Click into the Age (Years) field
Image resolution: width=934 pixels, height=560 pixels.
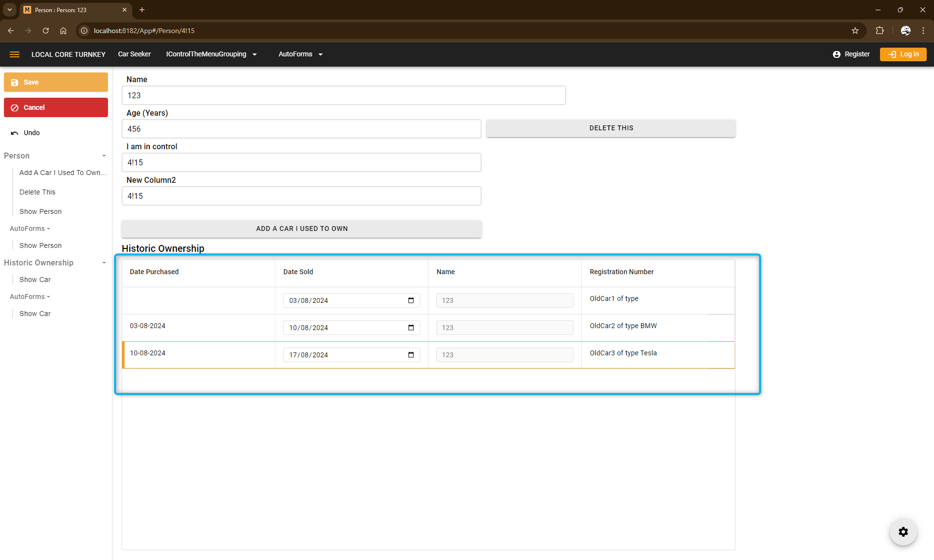pyautogui.click(x=301, y=129)
